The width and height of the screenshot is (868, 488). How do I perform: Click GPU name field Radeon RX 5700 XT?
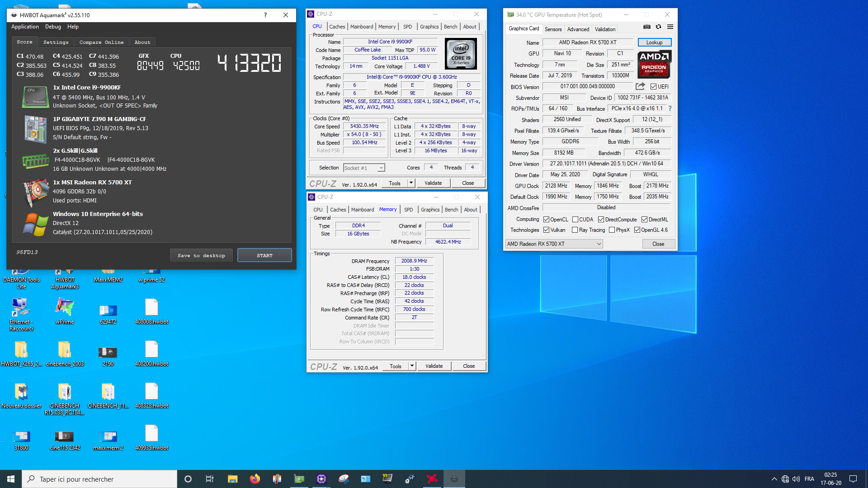coord(587,42)
